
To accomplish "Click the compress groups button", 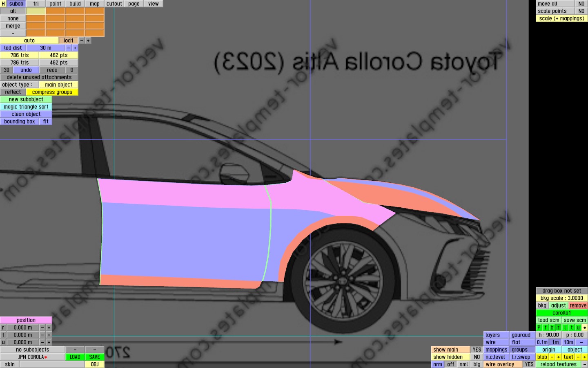I will pos(52,92).
